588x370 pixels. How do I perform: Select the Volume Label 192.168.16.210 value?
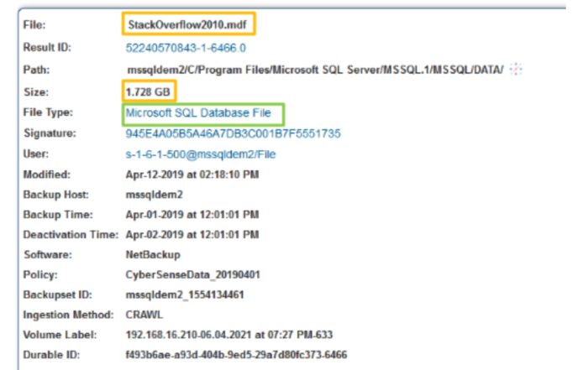click(x=228, y=335)
